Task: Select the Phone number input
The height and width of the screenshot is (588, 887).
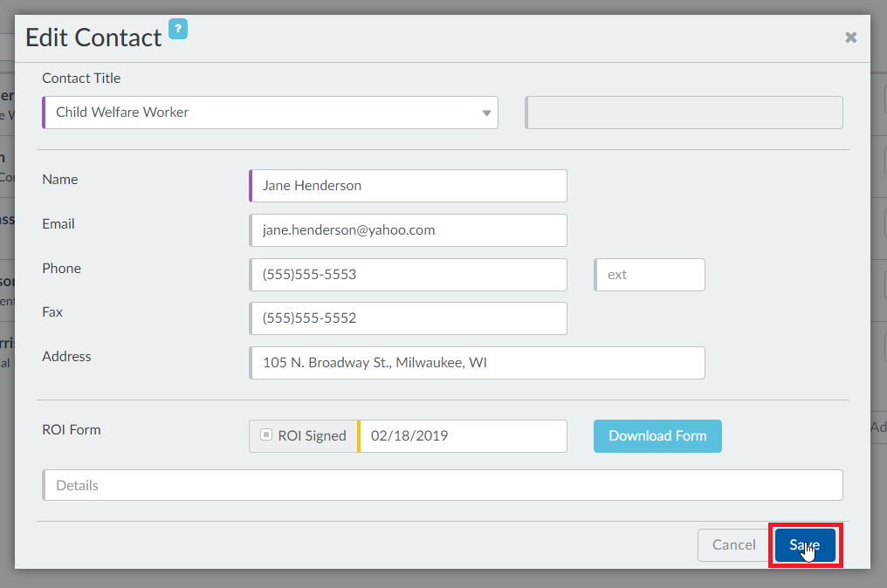Action: 408,275
